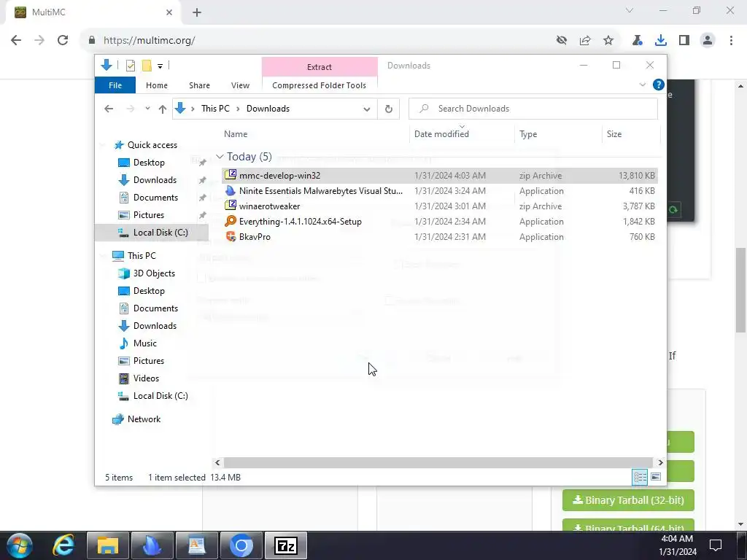This screenshot has width=747, height=560.
Task: Reload the multimc.org page
Action: tap(63, 41)
